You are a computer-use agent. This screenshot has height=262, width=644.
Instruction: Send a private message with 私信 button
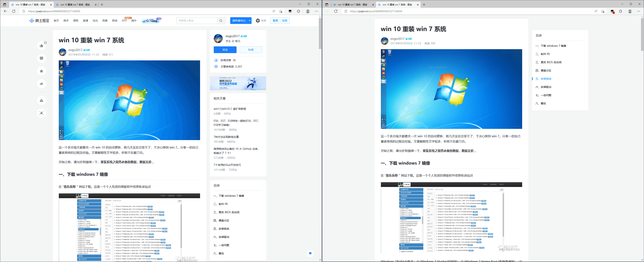(x=251, y=50)
